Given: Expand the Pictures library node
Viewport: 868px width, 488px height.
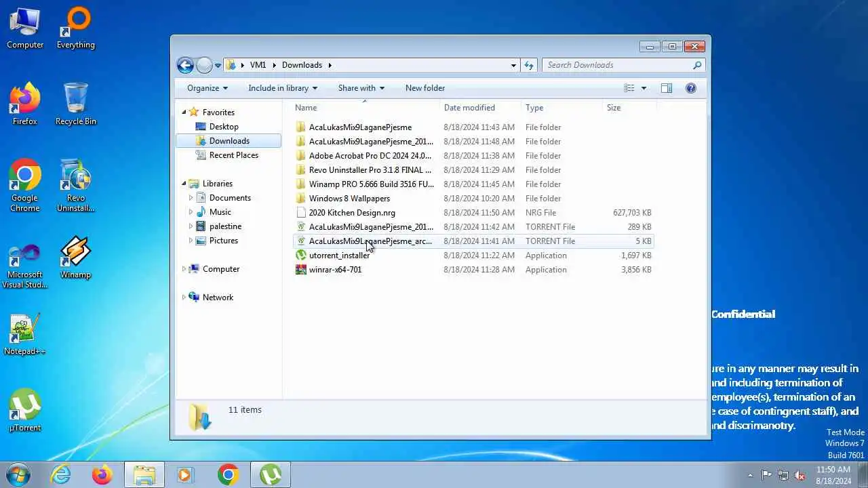Looking at the screenshot, I should coord(191,241).
